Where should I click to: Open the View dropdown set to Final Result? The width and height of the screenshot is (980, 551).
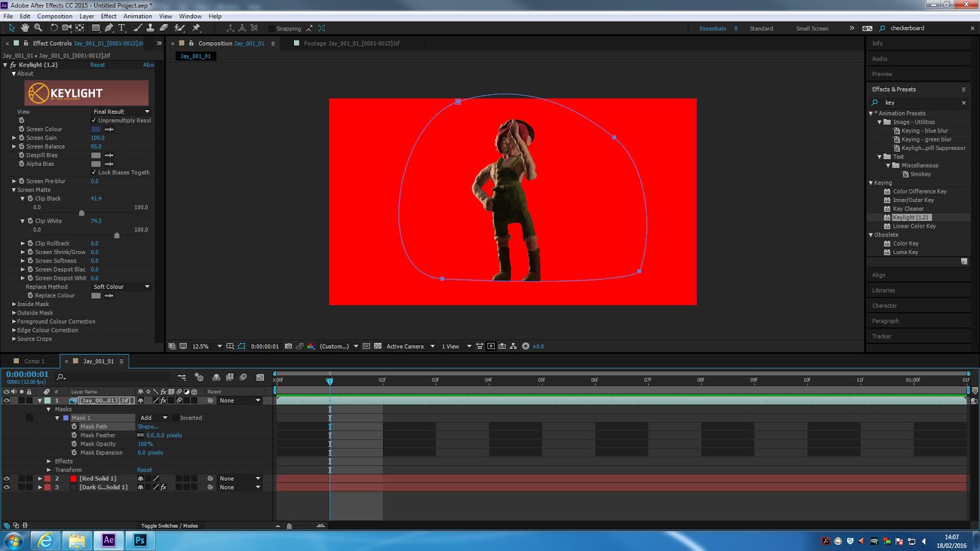click(x=121, y=111)
